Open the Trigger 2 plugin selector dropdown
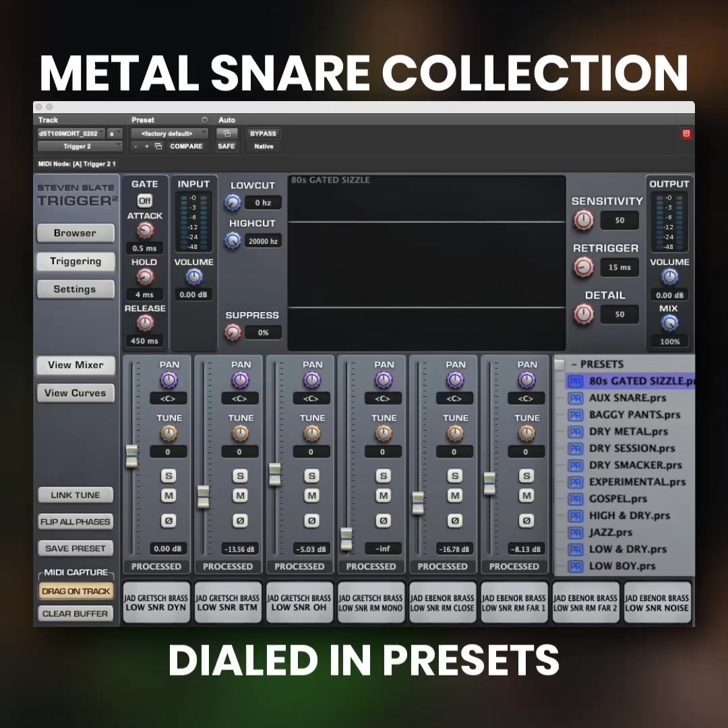 [80, 146]
